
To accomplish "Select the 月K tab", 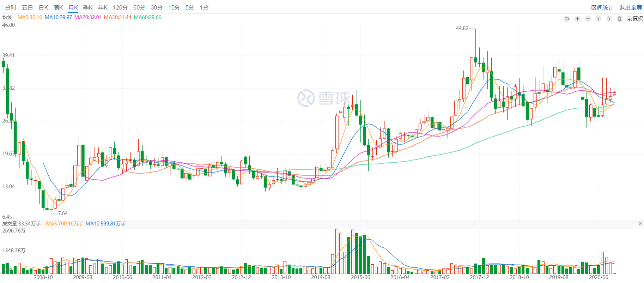I will [x=73, y=7].
